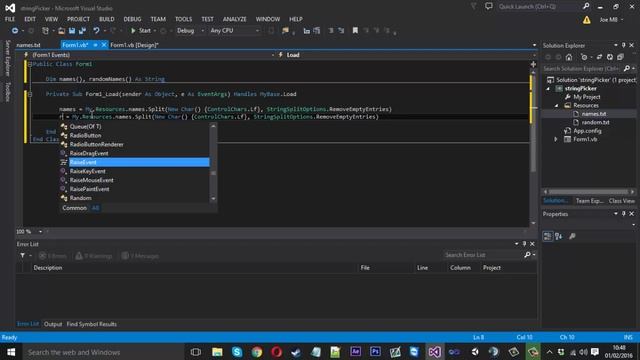Click the Save All toolbar icon
Image resolution: width=640 pixels, height=360 pixels.
point(82,31)
